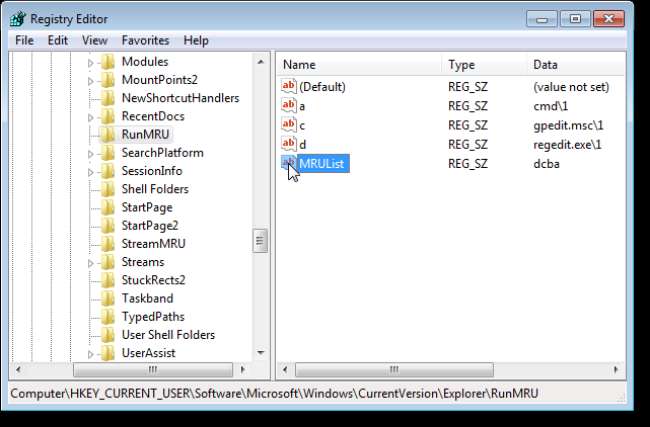
Task: Click the User Shell Folders folder icon
Action: (x=108, y=335)
